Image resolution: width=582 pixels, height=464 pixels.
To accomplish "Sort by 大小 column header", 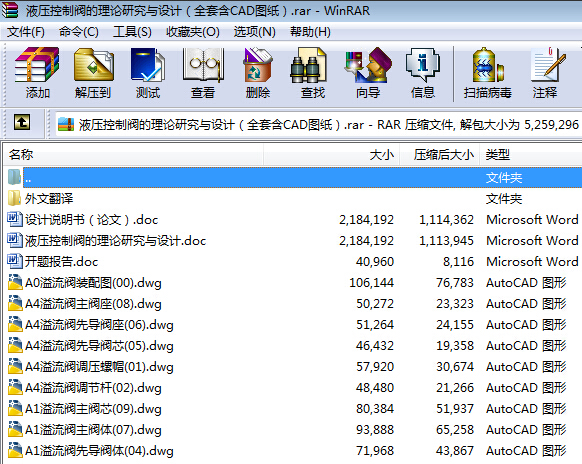I will [x=331, y=154].
